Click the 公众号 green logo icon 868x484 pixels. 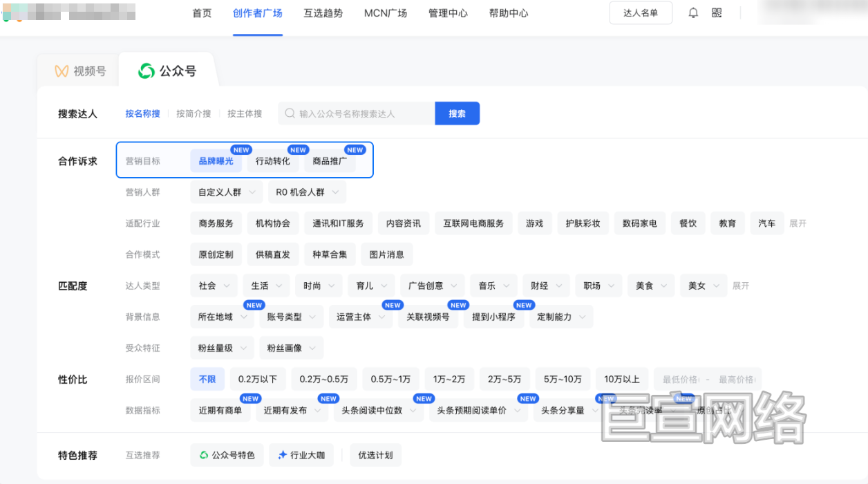(147, 71)
